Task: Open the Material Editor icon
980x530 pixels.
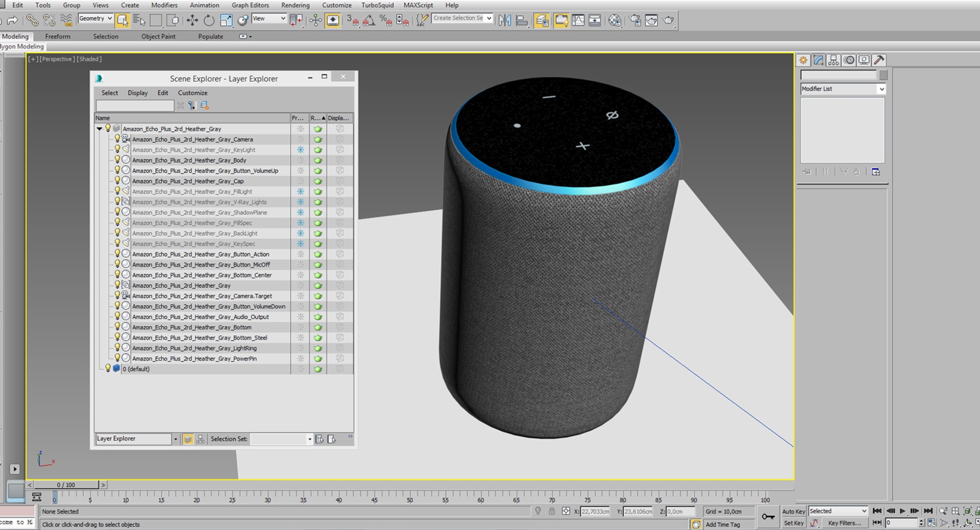Action: coord(615,20)
